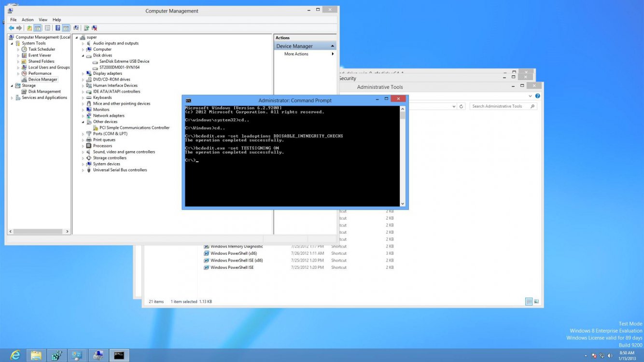Expand the Shared Folders node
This screenshot has width=644, height=362.
pos(19,61)
